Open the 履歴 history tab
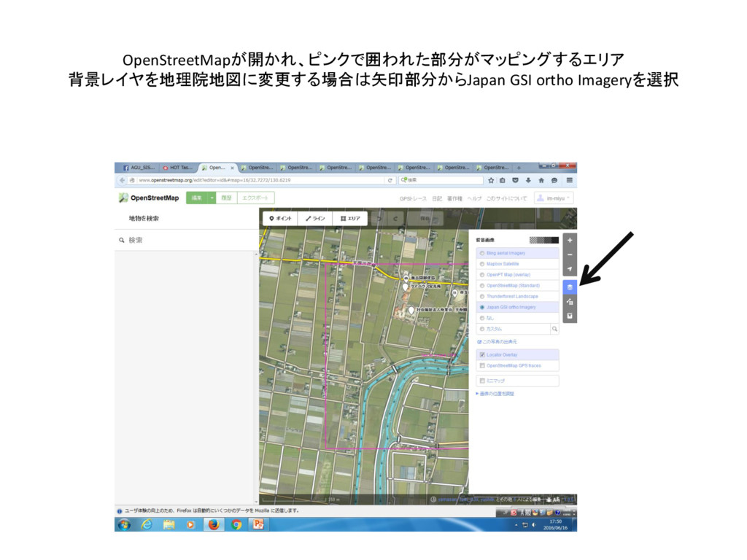 pos(226,198)
